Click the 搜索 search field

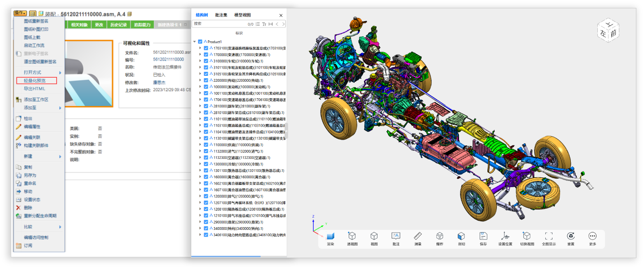click(219, 24)
